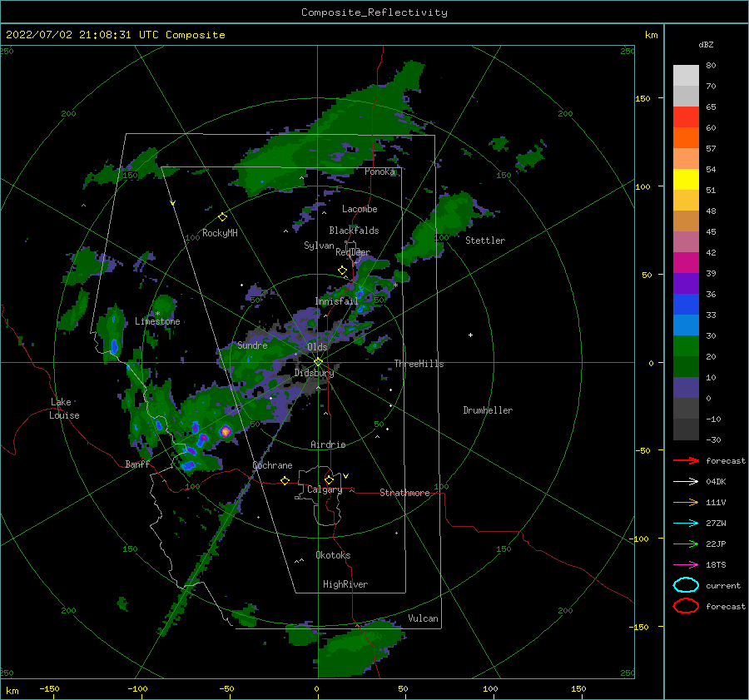Pick the light gray 70-80 dBZ swatch
The image size is (749, 700).
coord(686,76)
